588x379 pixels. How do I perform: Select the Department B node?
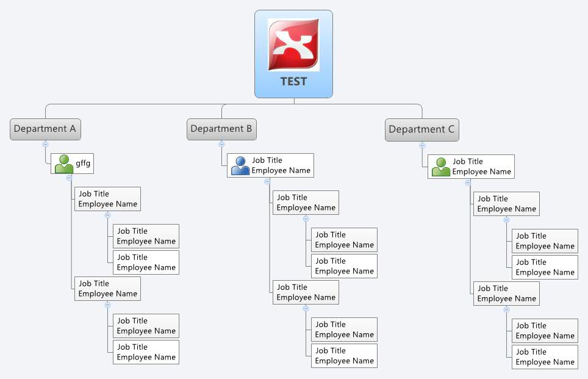(221, 129)
